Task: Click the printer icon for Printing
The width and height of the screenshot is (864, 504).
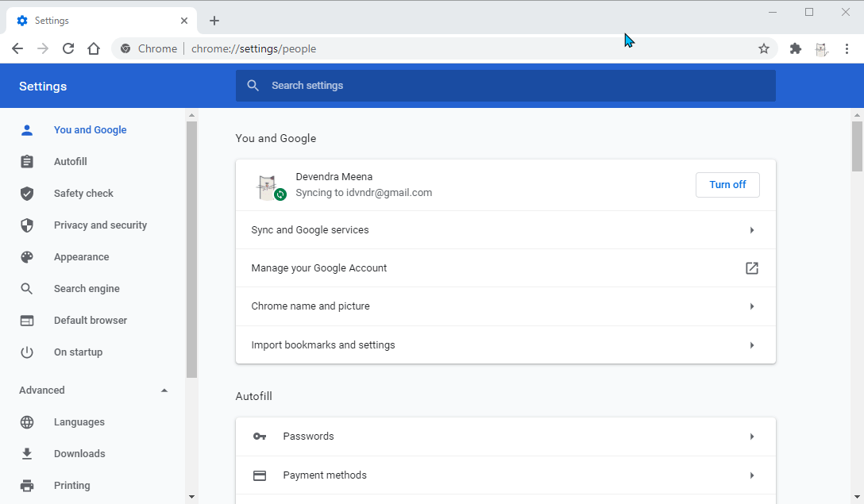Action: click(26, 485)
